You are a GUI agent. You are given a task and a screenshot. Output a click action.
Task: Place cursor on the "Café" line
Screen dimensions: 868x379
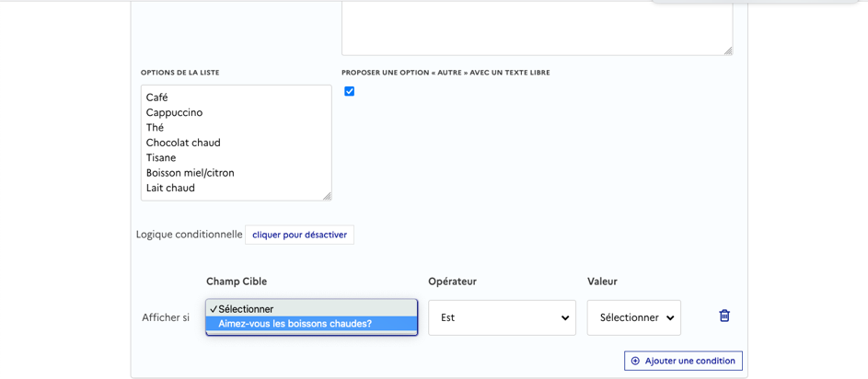click(157, 98)
